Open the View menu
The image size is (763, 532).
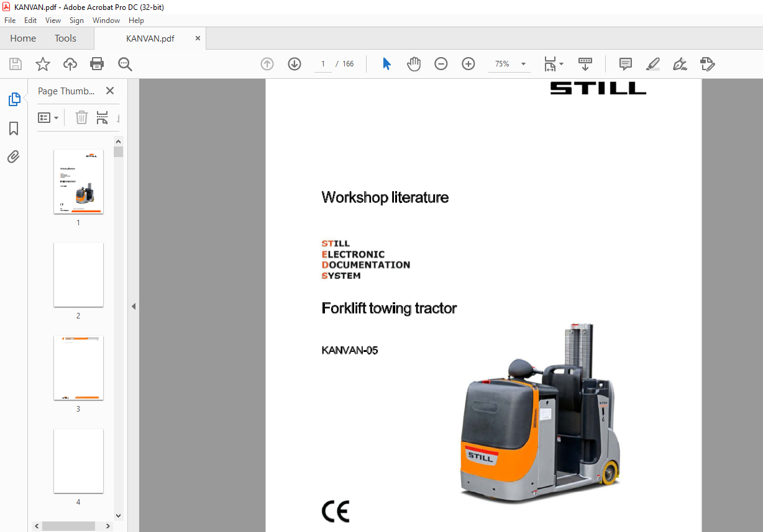53,20
